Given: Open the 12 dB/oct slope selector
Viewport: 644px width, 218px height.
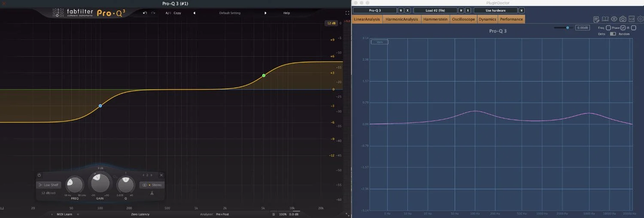Looking at the screenshot, I should point(49,193).
